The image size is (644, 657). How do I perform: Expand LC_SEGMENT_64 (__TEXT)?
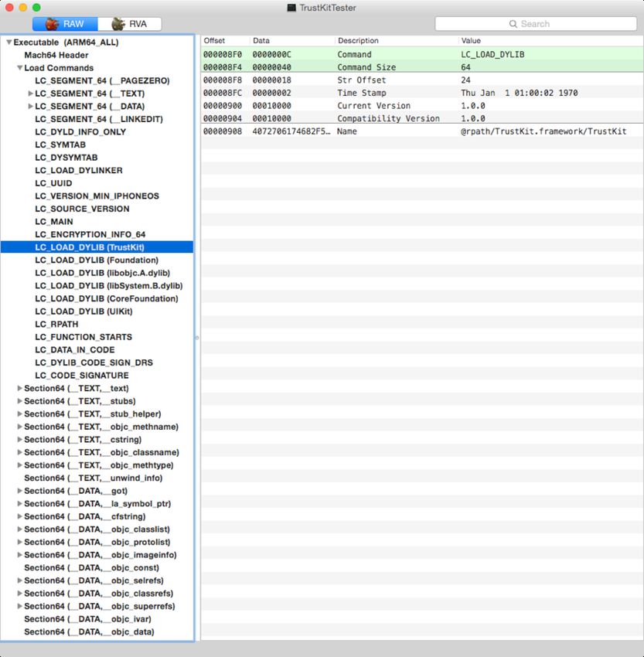tap(30, 94)
